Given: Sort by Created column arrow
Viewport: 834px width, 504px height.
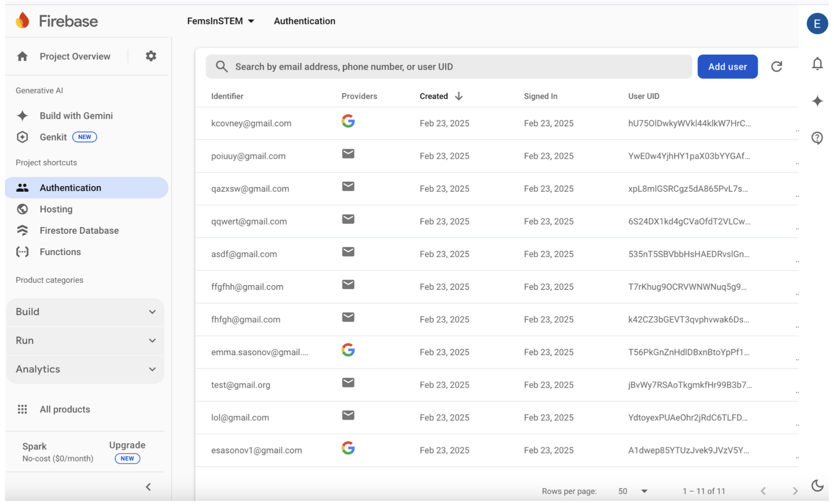Looking at the screenshot, I should [458, 96].
